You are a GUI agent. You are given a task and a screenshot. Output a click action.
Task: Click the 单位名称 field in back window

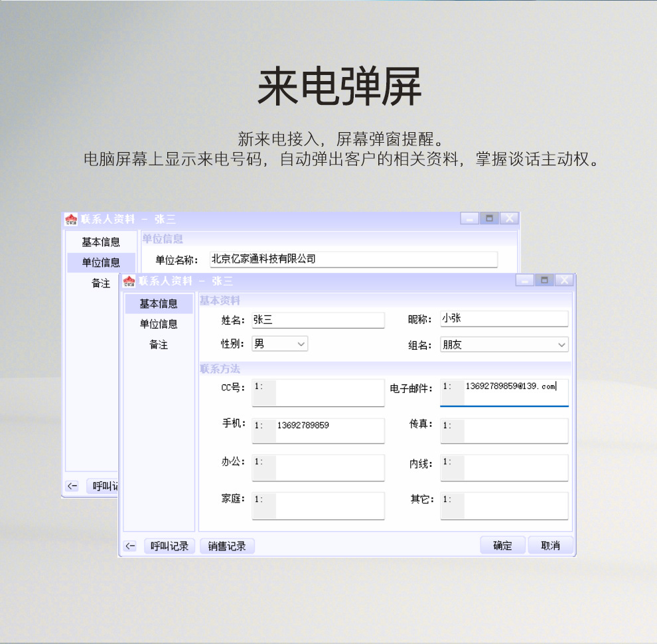[x=354, y=259]
